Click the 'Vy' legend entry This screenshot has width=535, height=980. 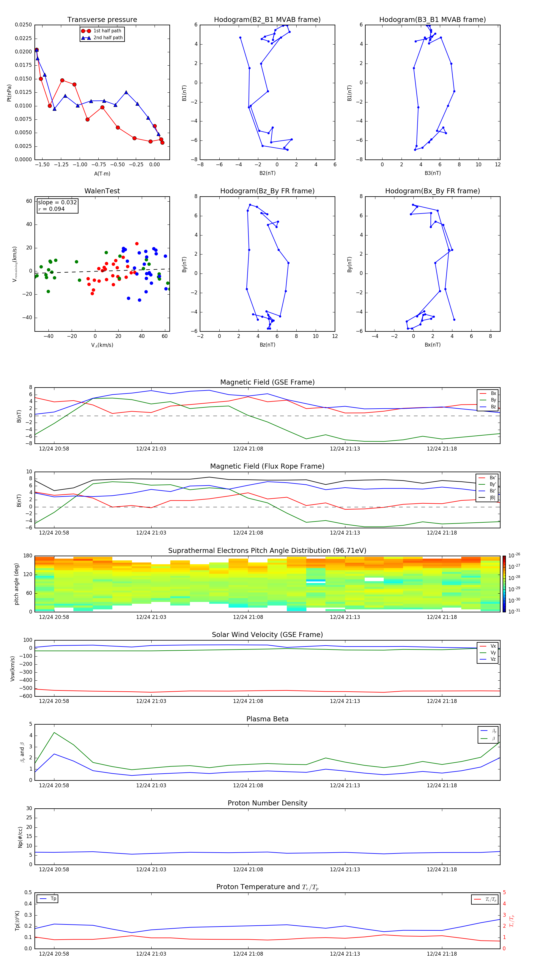click(488, 652)
